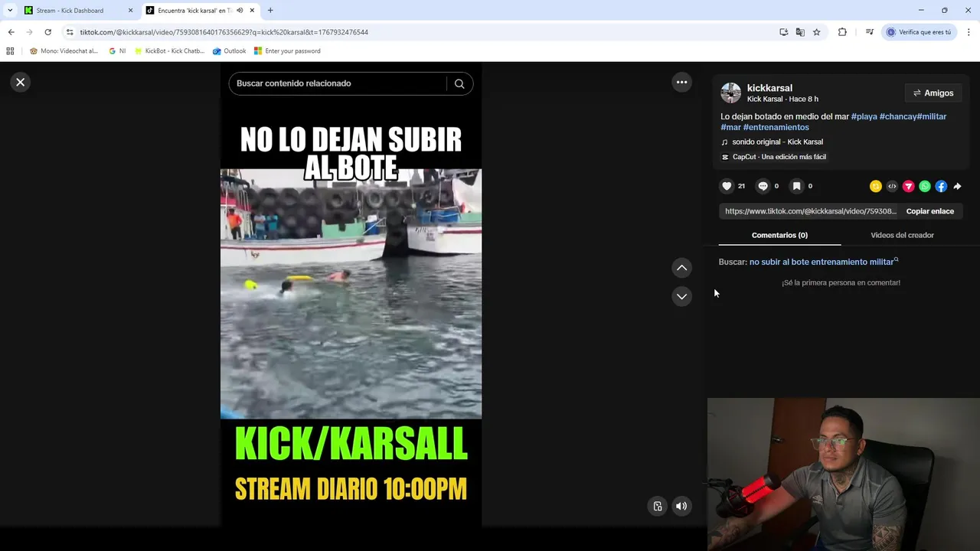Open comments via the speech bubble icon
The width and height of the screenshot is (980, 551).
click(763, 186)
